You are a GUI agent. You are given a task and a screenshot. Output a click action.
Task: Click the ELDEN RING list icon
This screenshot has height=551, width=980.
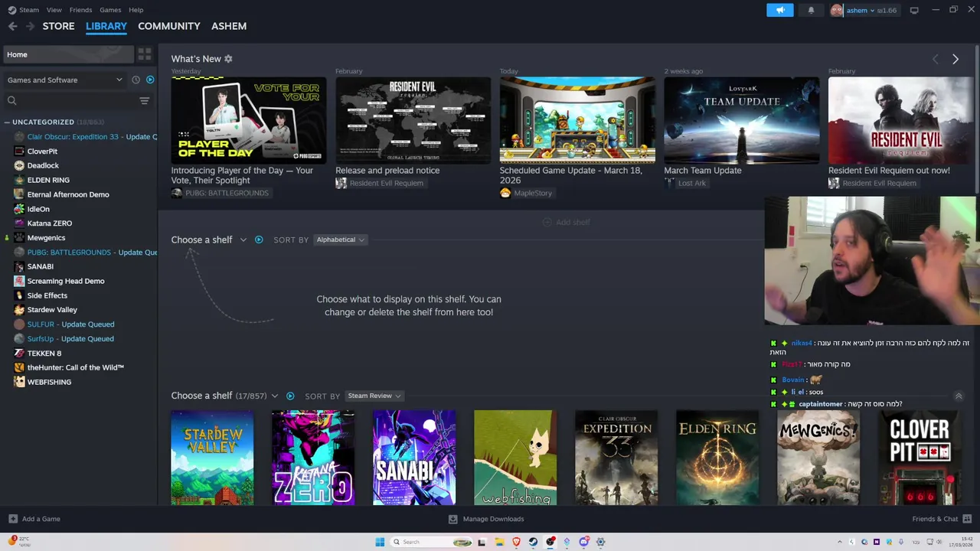19,180
